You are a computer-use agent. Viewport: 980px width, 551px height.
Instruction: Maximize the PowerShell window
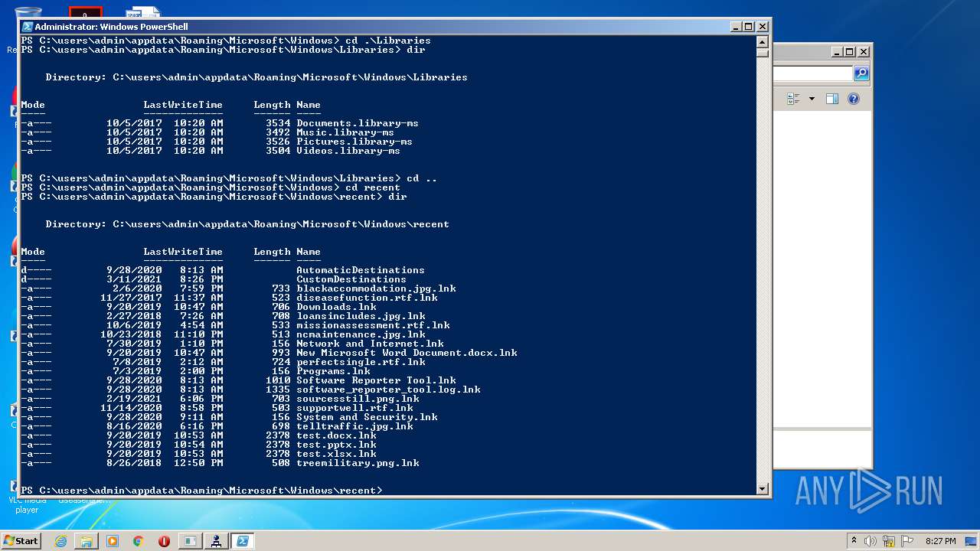(x=748, y=27)
